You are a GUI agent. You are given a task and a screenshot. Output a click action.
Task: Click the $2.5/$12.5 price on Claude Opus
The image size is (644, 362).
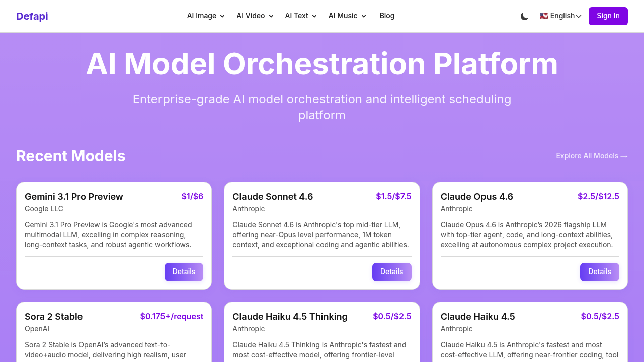coord(598,196)
